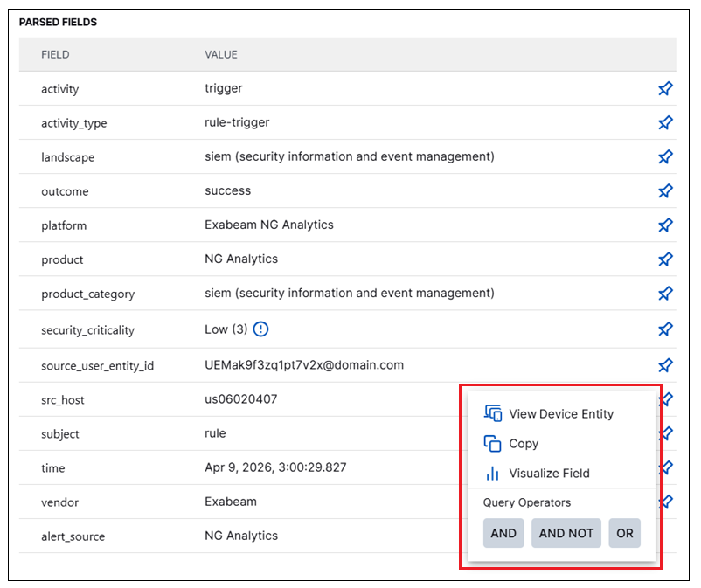Screen dimensions: 701x588
Task: Click the VALUE column header
Action: pos(221,54)
